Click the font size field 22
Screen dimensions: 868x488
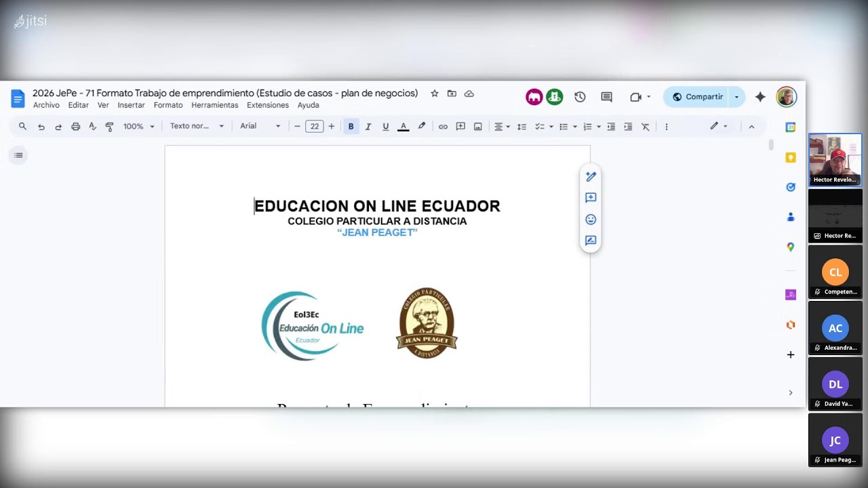tap(315, 126)
